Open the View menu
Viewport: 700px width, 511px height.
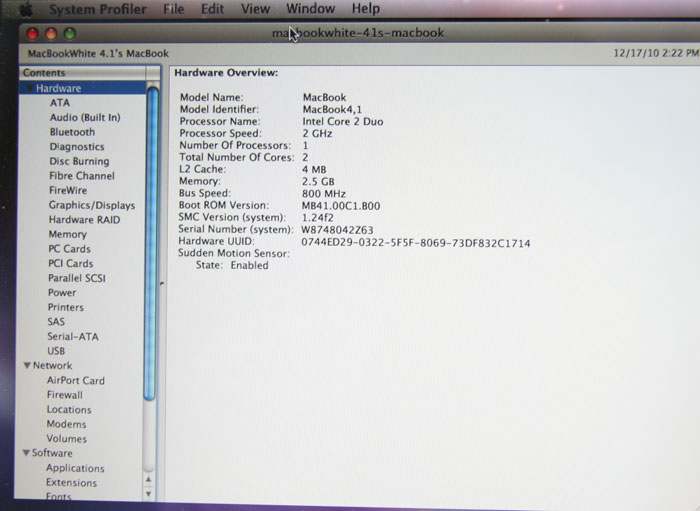tap(256, 8)
